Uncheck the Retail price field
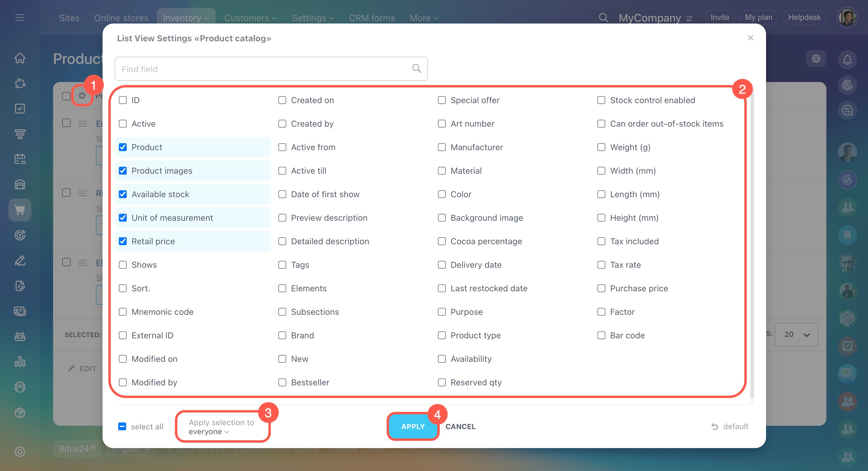The width and height of the screenshot is (868, 471). 123,241
